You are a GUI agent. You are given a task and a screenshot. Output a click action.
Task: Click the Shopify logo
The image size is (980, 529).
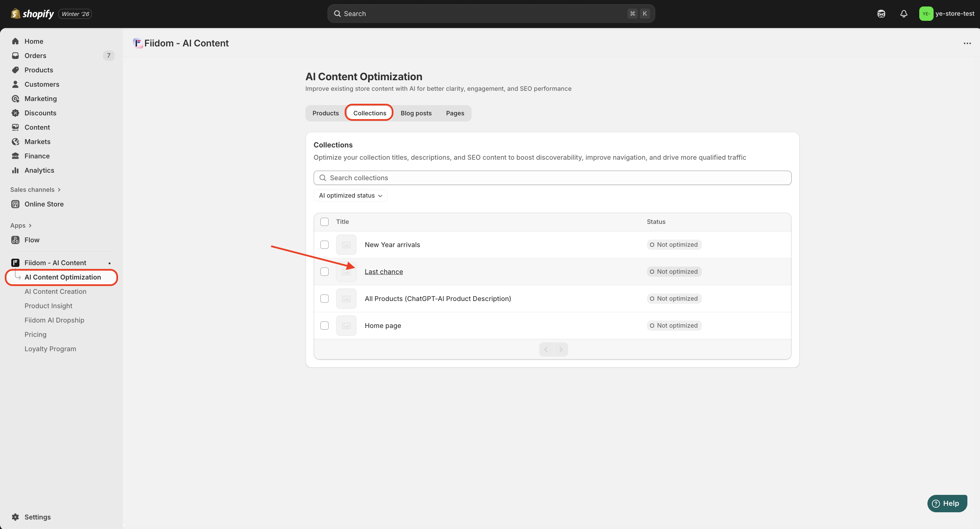(32, 14)
